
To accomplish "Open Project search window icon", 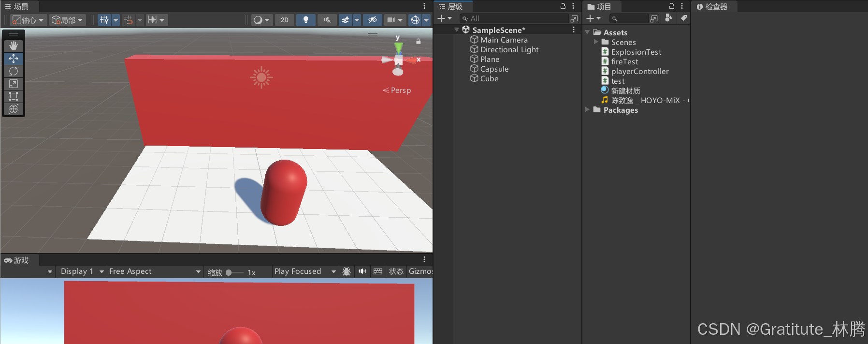I will tap(654, 18).
